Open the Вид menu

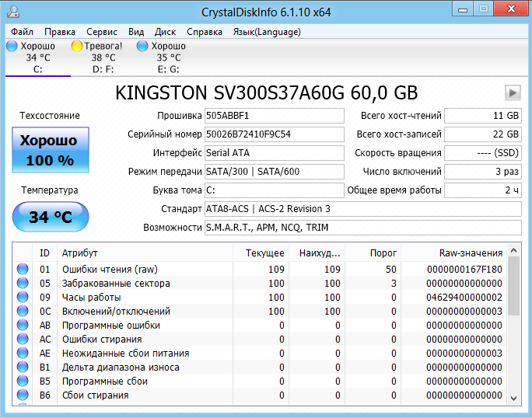tap(136, 32)
